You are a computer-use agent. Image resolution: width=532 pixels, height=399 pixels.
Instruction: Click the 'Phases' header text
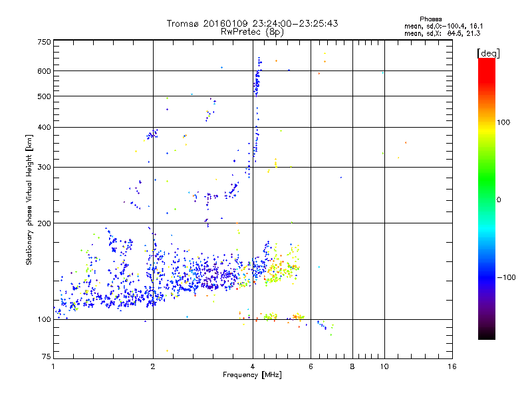coord(430,19)
